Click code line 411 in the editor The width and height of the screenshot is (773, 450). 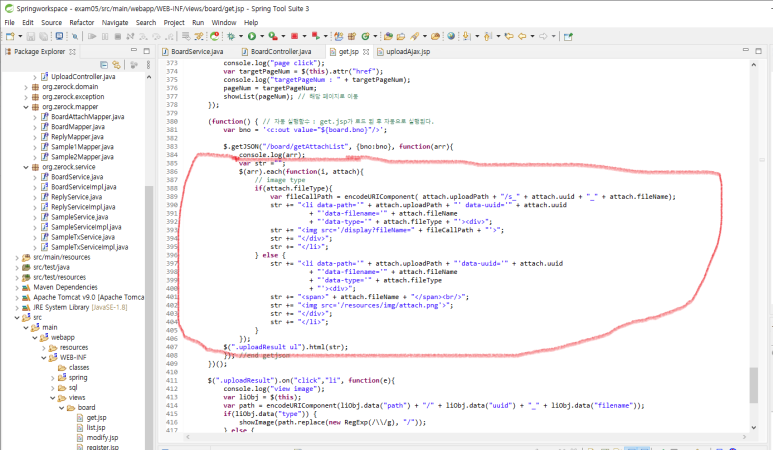(x=301, y=381)
